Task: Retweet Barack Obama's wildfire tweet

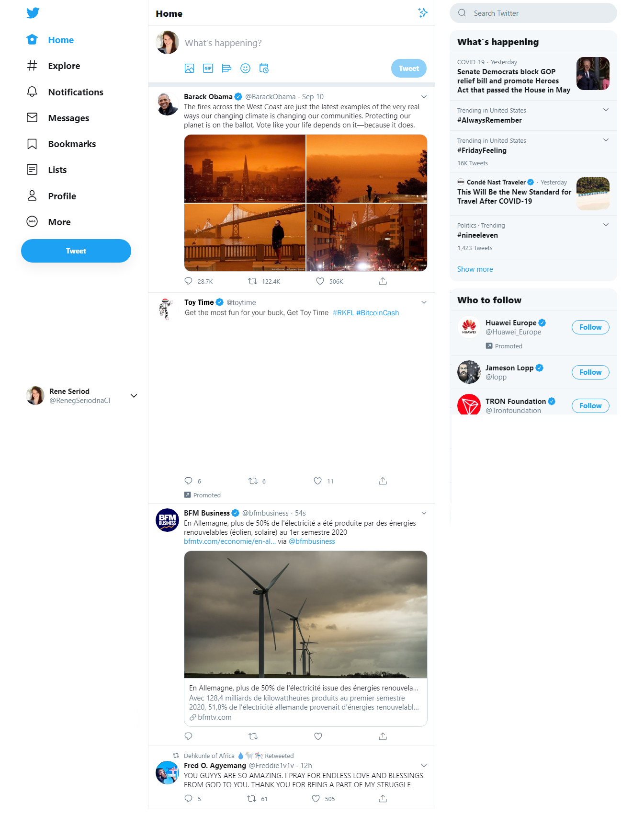Action: (x=252, y=281)
